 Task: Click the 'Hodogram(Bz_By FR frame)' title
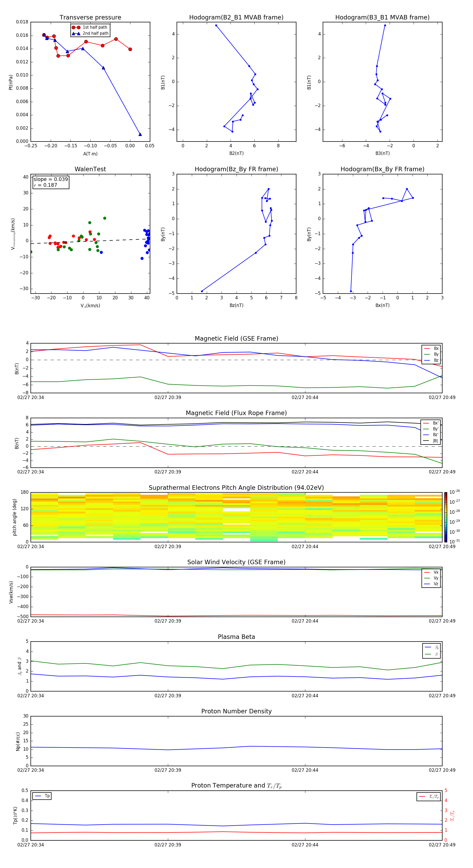pos(236,169)
